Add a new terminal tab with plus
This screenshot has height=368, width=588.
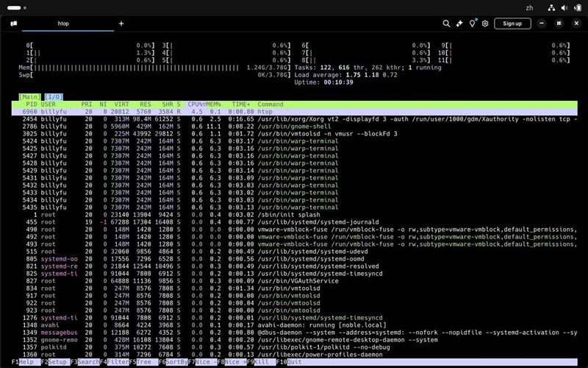(121, 24)
